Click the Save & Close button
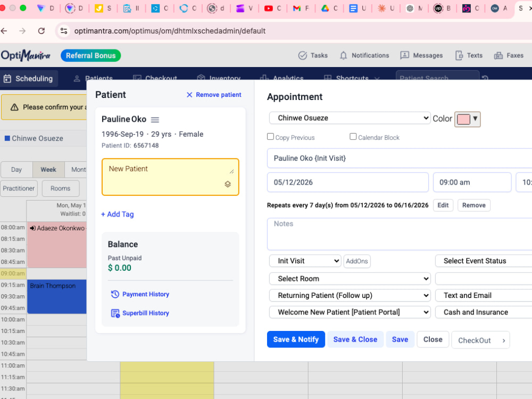This screenshot has height=399, width=532. click(x=355, y=339)
